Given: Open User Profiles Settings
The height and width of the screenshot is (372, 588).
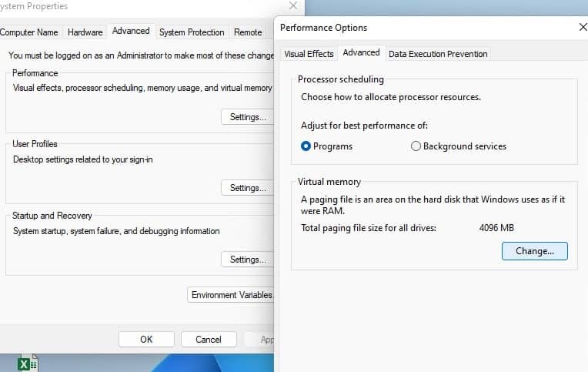Looking at the screenshot, I should pos(247,188).
